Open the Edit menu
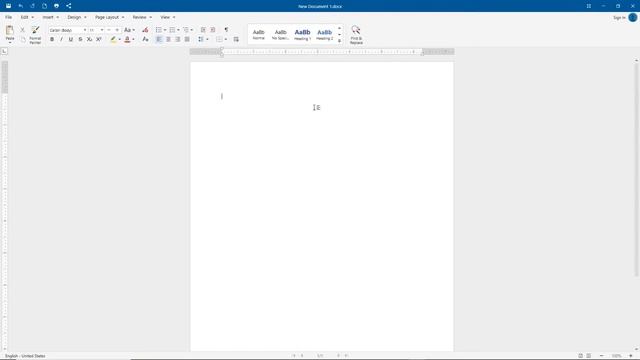 [27, 17]
